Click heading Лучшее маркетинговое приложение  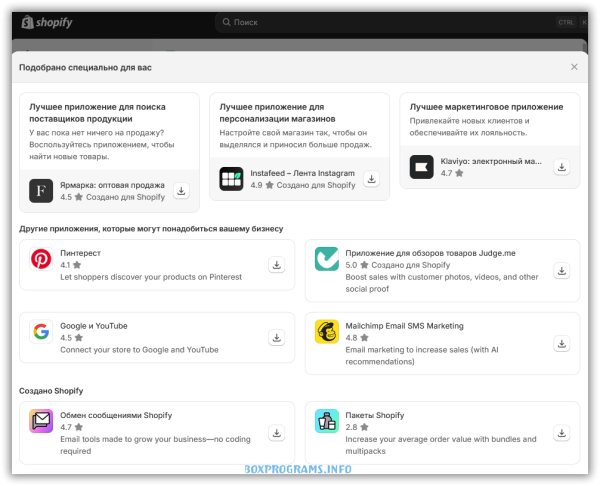coord(486,107)
